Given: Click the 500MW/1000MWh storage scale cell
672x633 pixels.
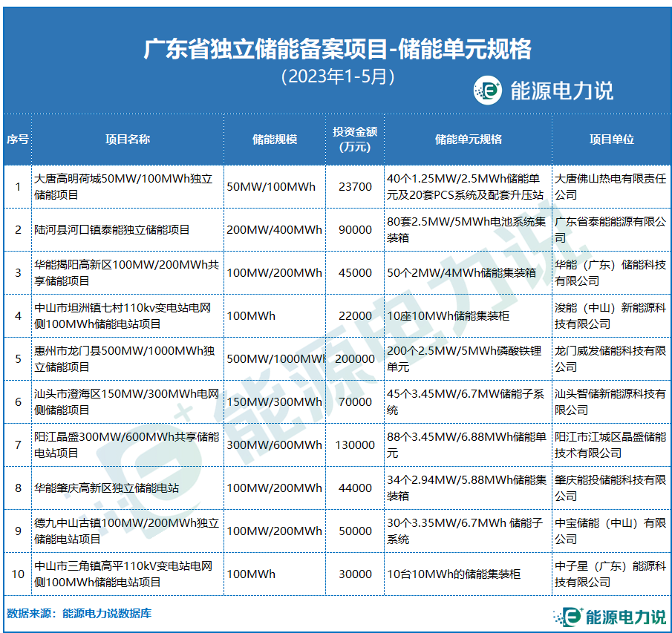Looking at the screenshot, I should (x=274, y=359).
